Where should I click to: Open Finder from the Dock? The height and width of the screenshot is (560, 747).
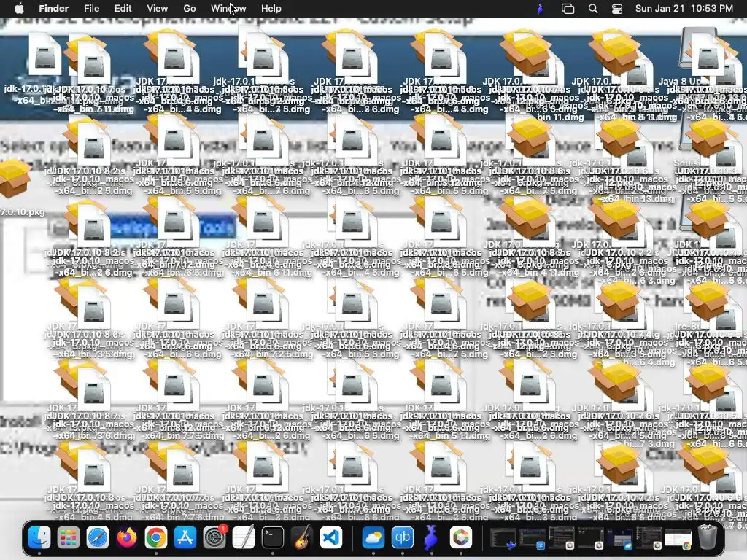pyautogui.click(x=39, y=537)
